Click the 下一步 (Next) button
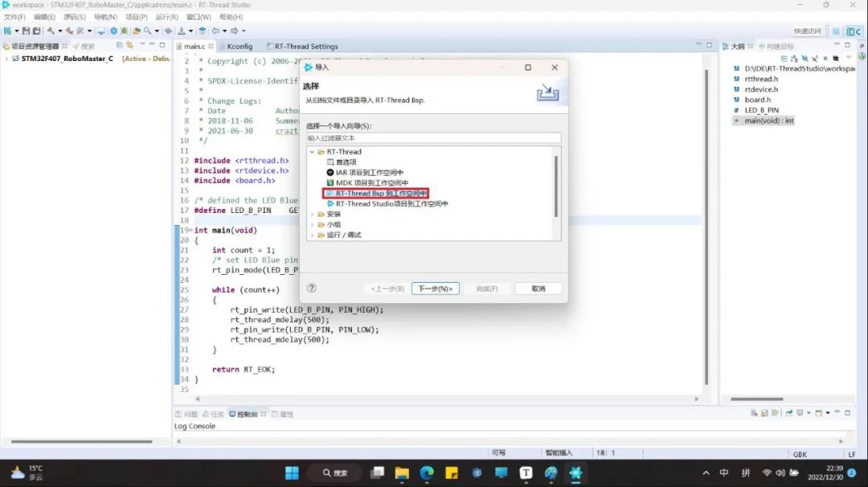 coord(435,288)
